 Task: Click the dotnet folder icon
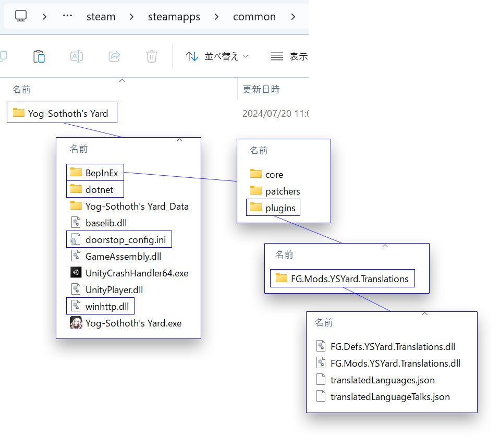tap(76, 189)
